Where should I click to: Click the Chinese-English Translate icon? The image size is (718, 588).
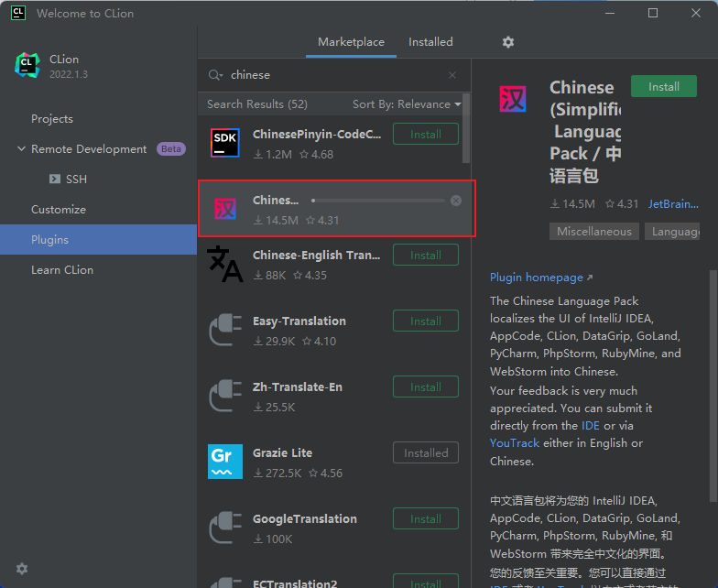click(225, 264)
